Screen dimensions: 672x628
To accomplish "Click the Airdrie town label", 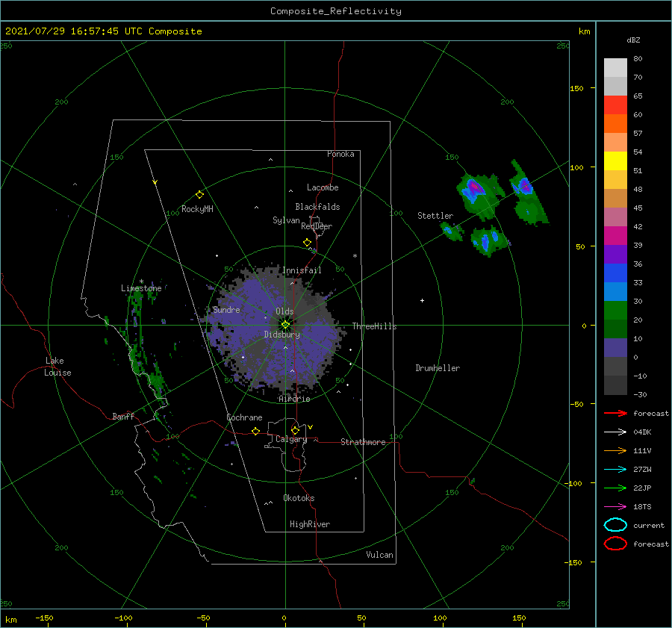I will [x=294, y=399].
